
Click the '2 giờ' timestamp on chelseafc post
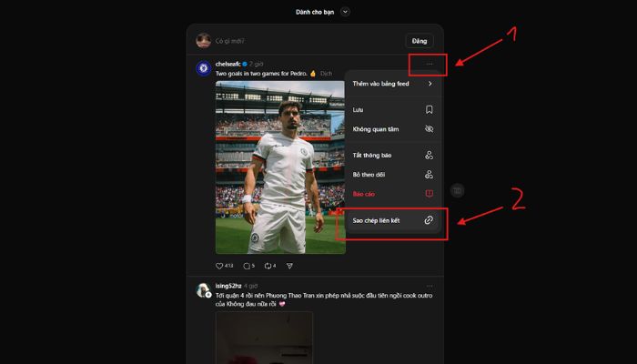[x=257, y=64]
